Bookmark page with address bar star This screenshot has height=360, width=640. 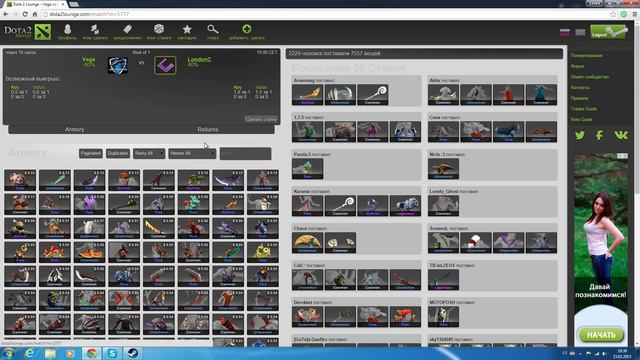pyautogui.click(x=613, y=14)
